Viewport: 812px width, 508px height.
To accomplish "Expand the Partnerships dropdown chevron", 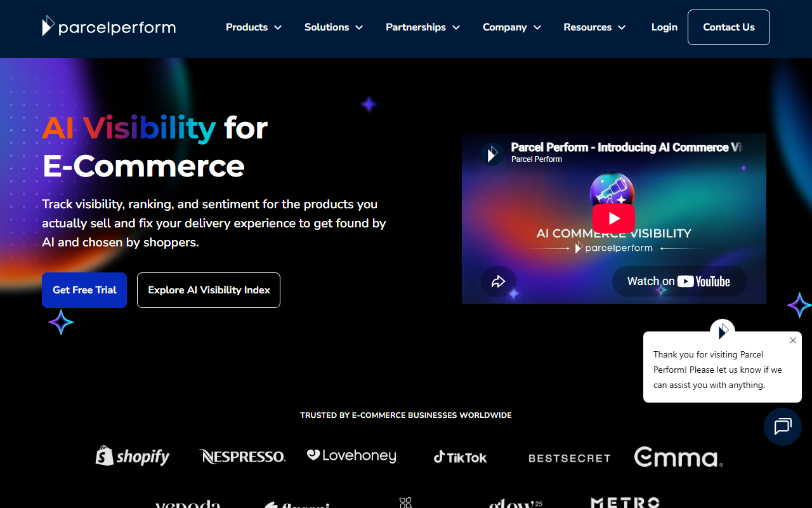I will pos(456,27).
